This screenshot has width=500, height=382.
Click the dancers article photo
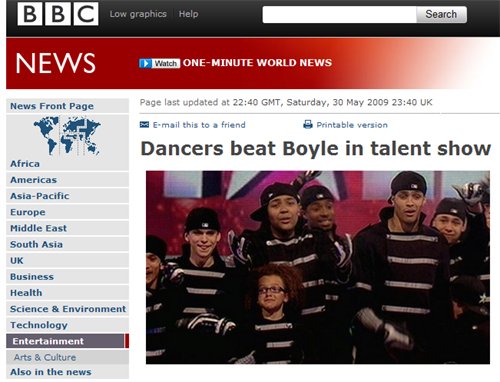click(x=318, y=267)
